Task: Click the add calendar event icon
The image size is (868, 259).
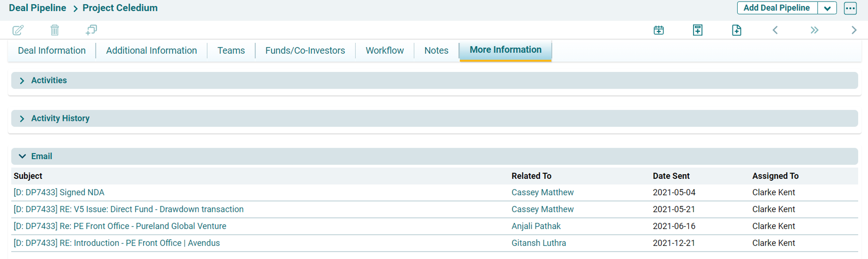Action: click(658, 30)
